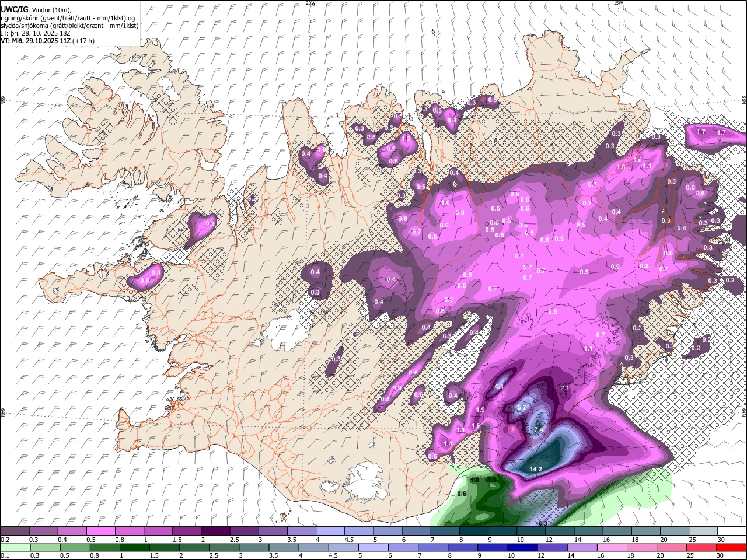747x560 pixels.
Task: Click the pale green rain swatch starting at 0.1
Action: click(15, 547)
